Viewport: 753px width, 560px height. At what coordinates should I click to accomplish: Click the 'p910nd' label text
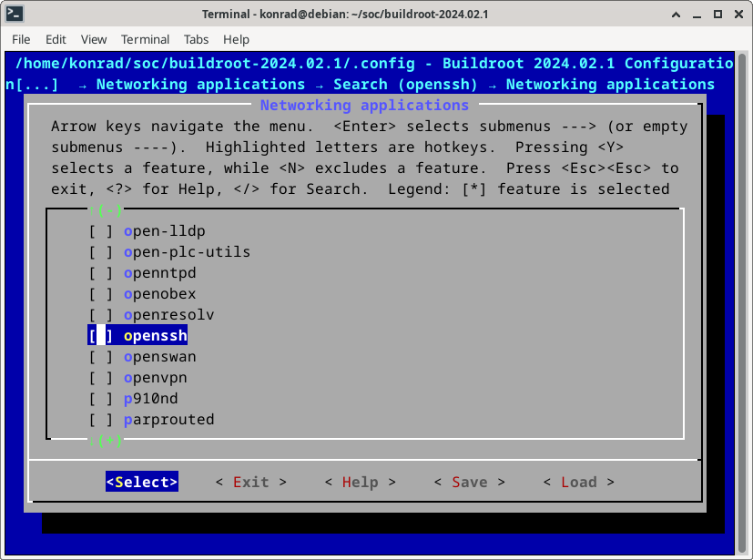point(151,399)
